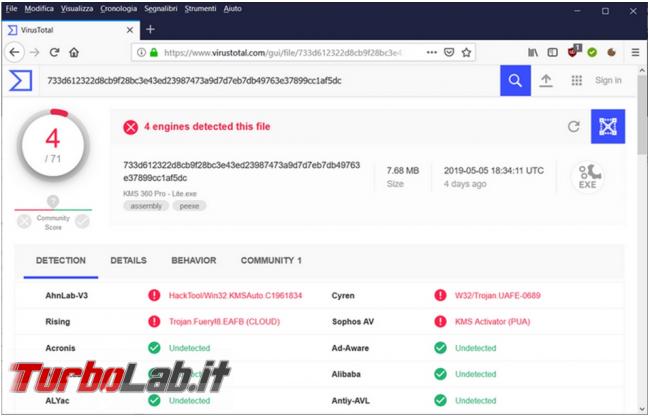Open the File menu

tap(11, 8)
